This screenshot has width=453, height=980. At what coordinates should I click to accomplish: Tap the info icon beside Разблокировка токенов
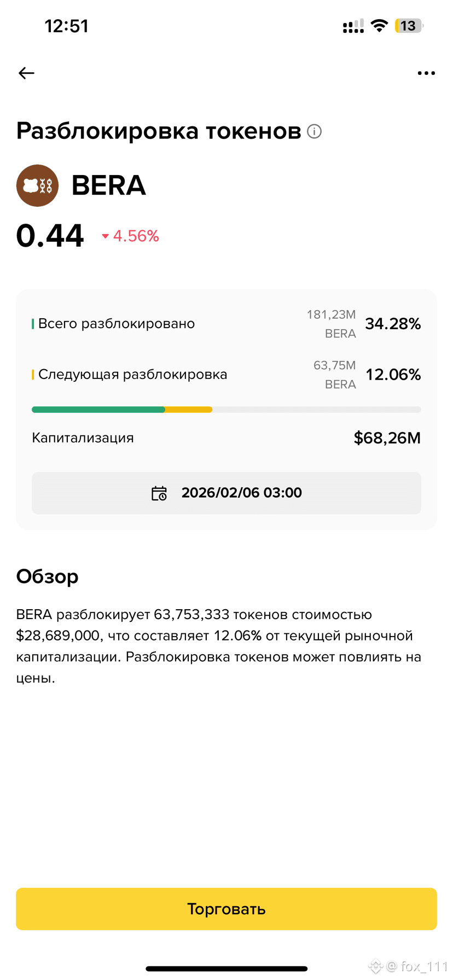[x=315, y=131]
